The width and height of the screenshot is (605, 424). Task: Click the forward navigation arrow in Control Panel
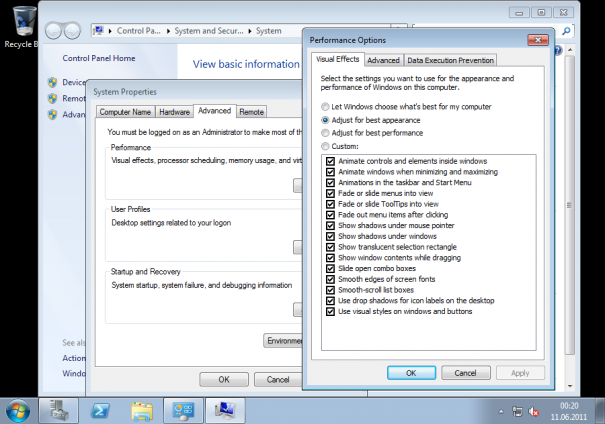pyautogui.click(x=72, y=31)
